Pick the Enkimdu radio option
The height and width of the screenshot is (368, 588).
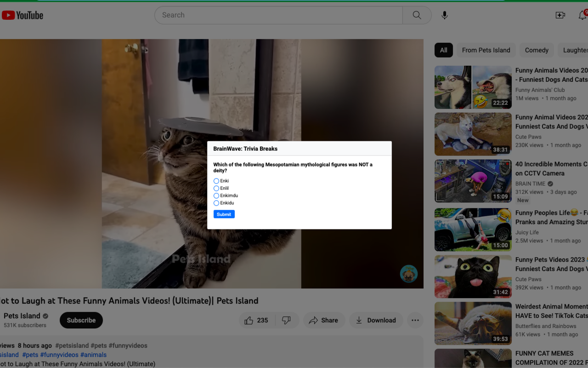tap(216, 195)
